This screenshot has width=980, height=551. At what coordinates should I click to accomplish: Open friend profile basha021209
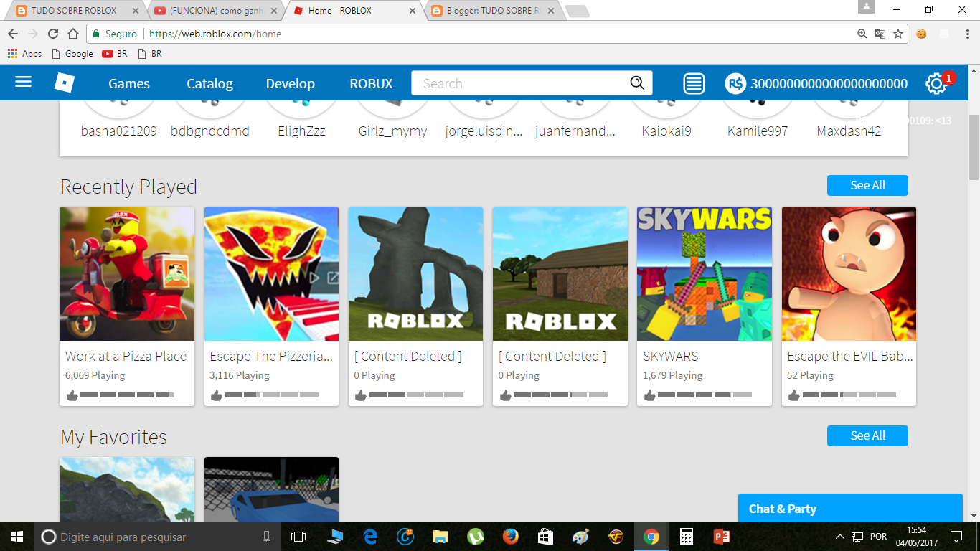pyautogui.click(x=118, y=131)
